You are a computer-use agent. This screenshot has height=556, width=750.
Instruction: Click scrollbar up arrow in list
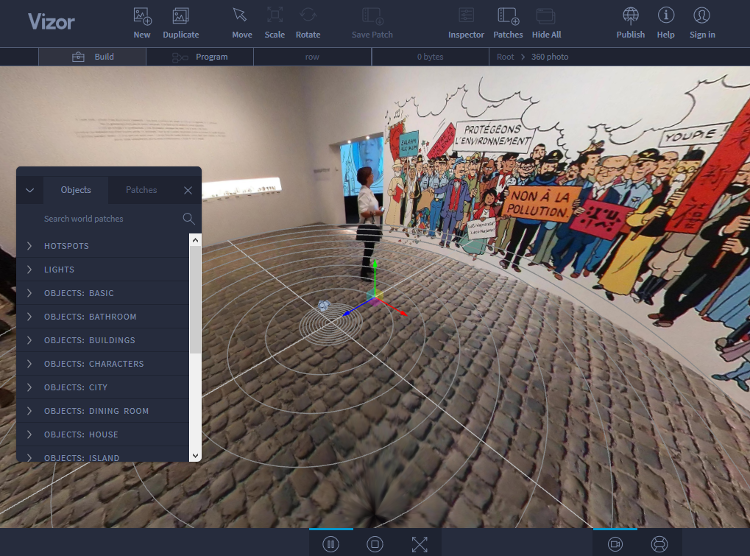tap(195, 240)
